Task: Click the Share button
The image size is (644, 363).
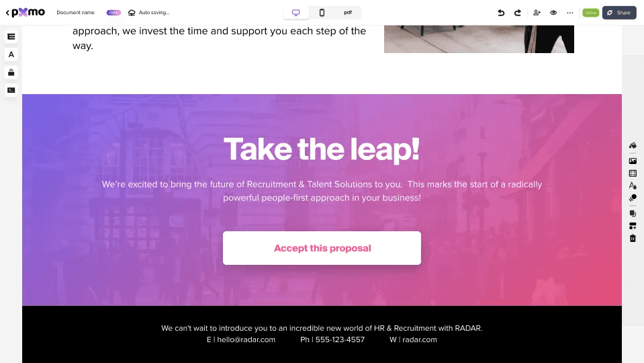Action: point(619,13)
